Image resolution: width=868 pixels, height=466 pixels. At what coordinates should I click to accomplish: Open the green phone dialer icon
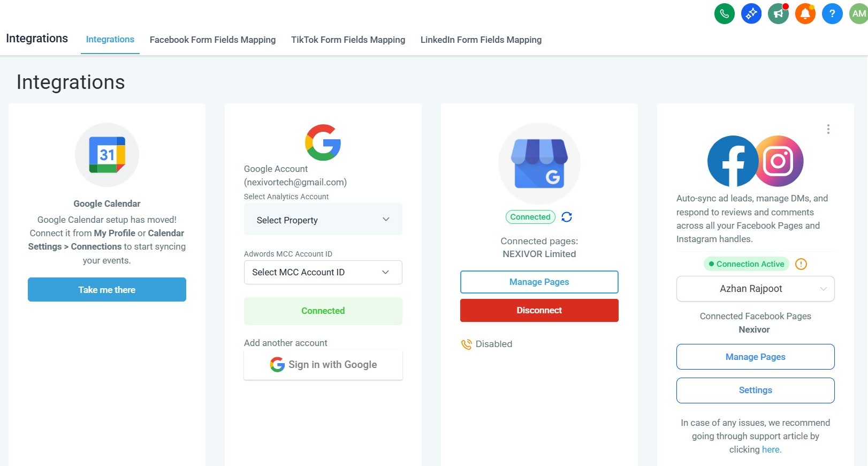click(x=725, y=13)
